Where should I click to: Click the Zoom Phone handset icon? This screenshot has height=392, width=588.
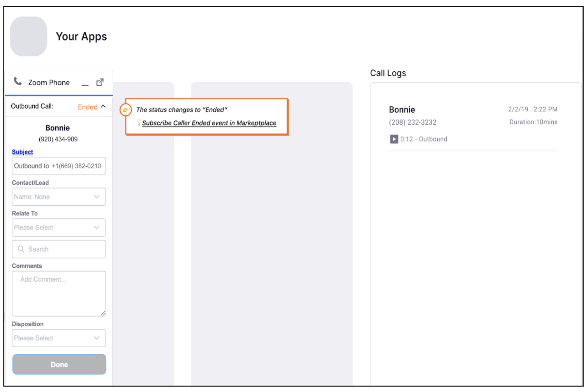(17, 82)
